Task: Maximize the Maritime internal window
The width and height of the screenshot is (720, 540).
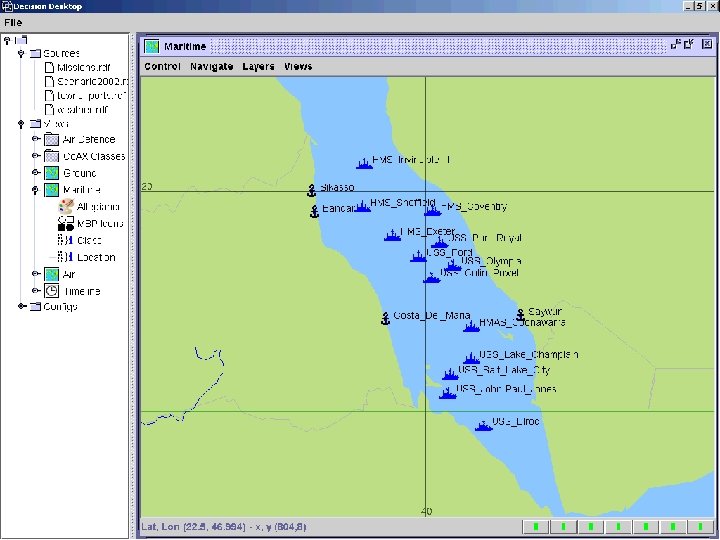Action: tap(688, 44)
